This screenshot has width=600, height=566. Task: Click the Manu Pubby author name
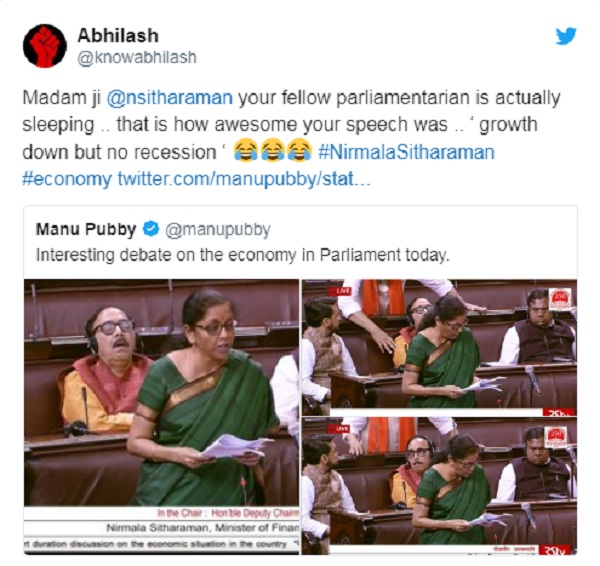86,229
